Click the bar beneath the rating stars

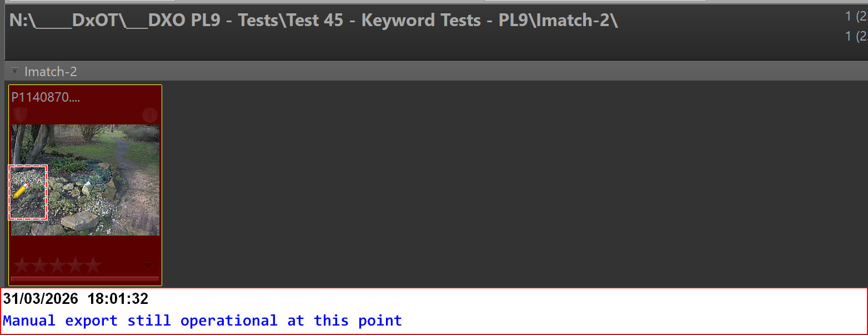click(x=85, y=279)
